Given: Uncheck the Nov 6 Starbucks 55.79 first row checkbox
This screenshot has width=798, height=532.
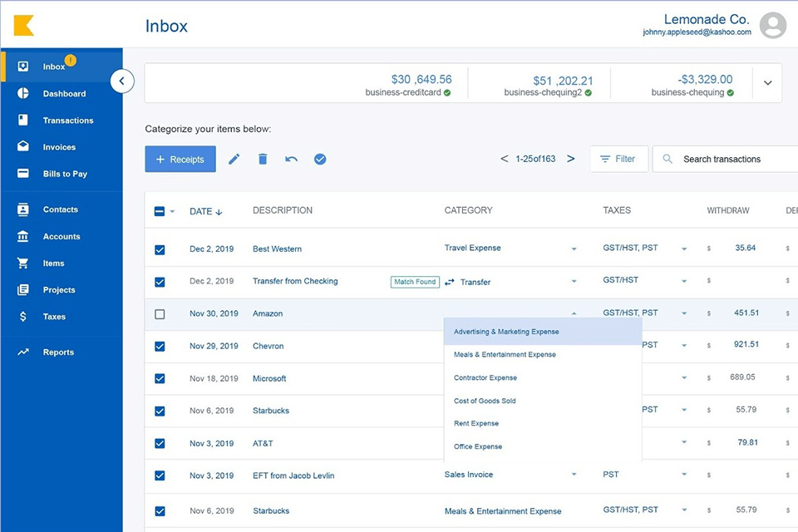Looking at the screenshot, I should pos(160,411).
